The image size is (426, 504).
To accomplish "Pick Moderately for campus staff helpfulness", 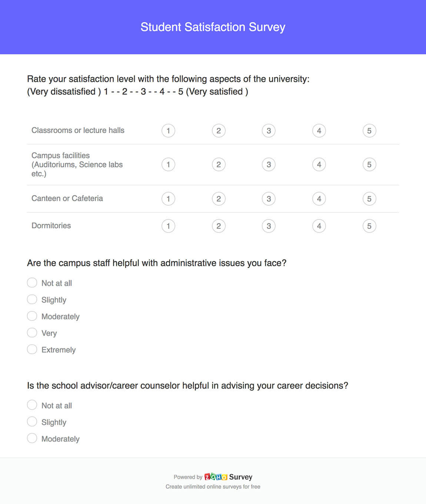I will click(32, 316).
